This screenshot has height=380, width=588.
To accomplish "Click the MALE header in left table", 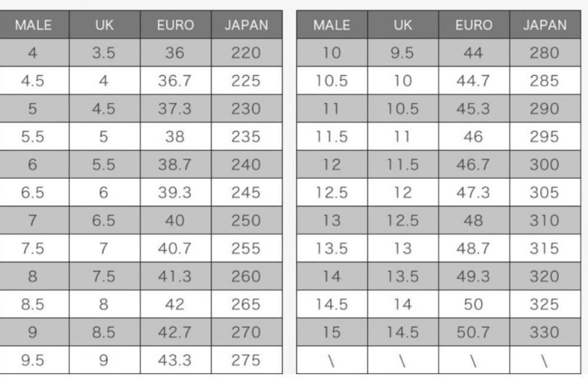I will [34, 26].
